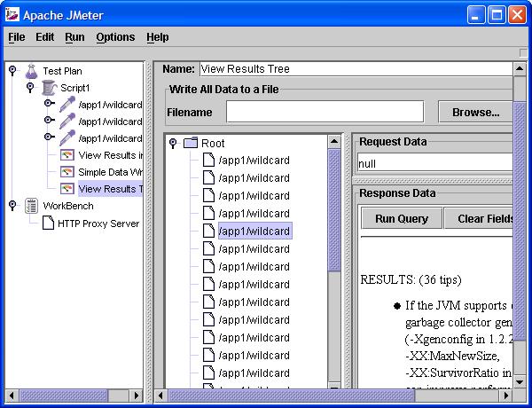This screenshot has width=532, height=408.
Task: Click the Test Plan flask icon
Action: (31, 71)
